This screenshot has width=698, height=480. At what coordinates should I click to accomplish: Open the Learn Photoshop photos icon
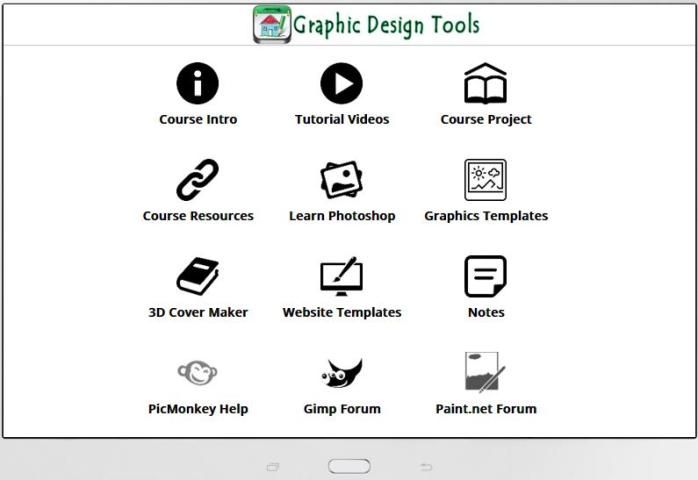(341, 180)
